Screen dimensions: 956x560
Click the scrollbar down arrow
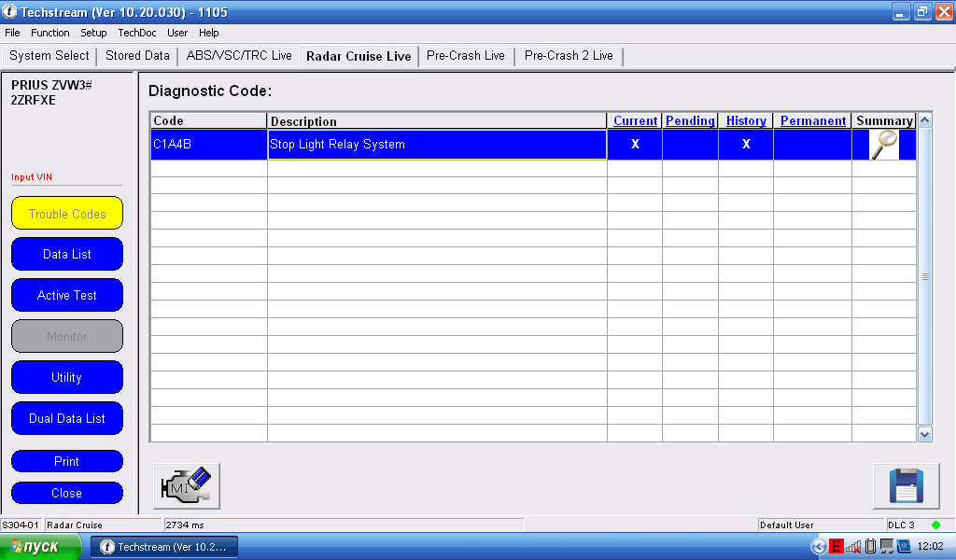click(x=925, y=435)
